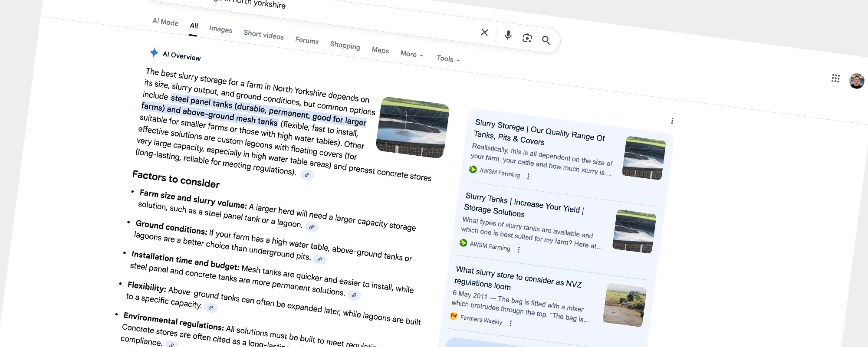868x347 pixels.
Task: Clear the search box with the X icon
Action: click(485, 33)
